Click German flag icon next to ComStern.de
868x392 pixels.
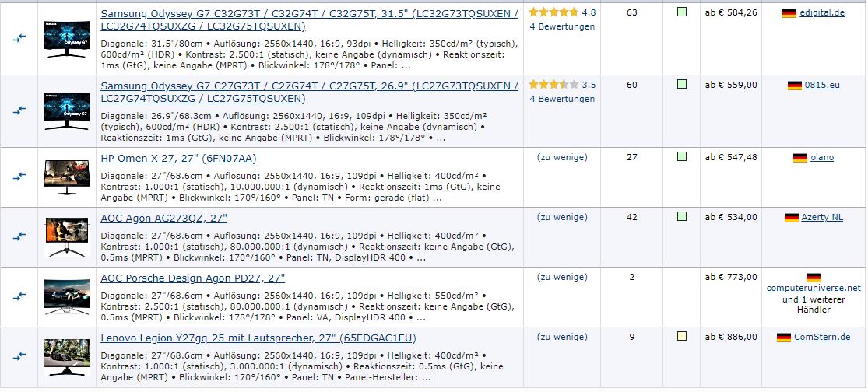783,338
